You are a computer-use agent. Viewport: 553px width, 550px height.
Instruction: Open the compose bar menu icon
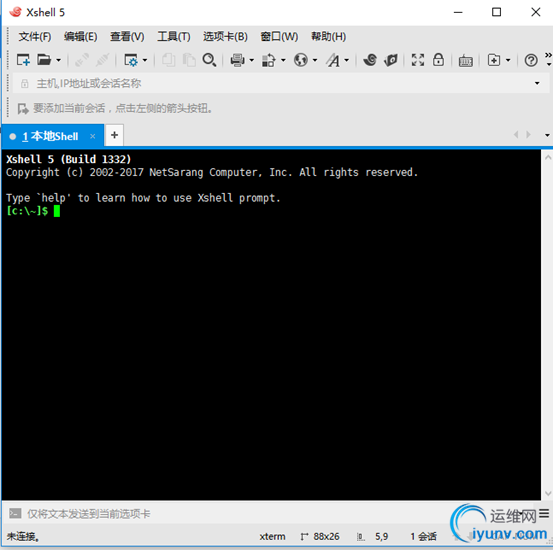click(x=544, y=514)
